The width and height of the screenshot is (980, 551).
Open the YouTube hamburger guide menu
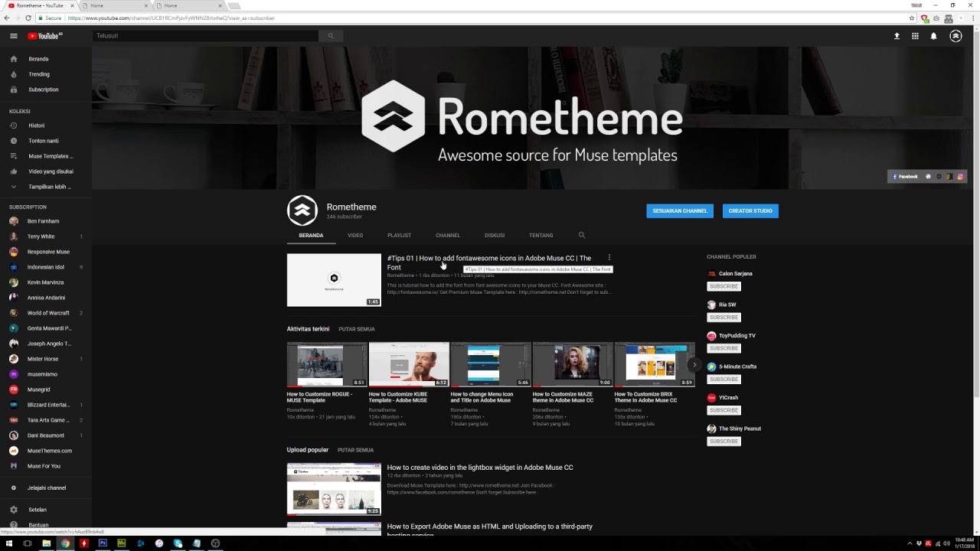13,36
